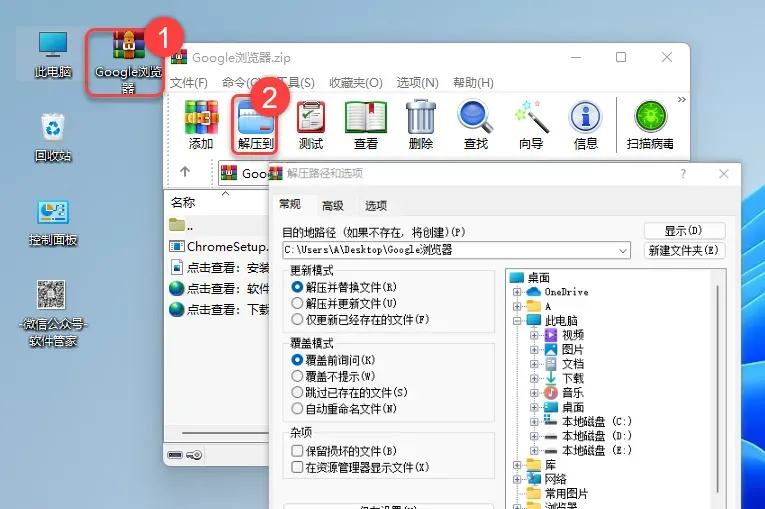The width and height of the screenshot is (765, 509).
Task: Go up one level with the arrow icon
Action: 185,171
